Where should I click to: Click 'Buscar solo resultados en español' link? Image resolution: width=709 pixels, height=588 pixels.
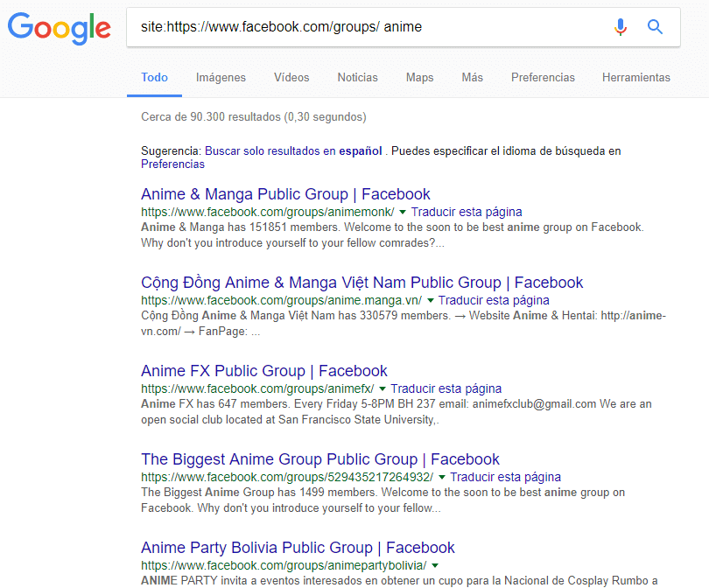pos(293,150)
